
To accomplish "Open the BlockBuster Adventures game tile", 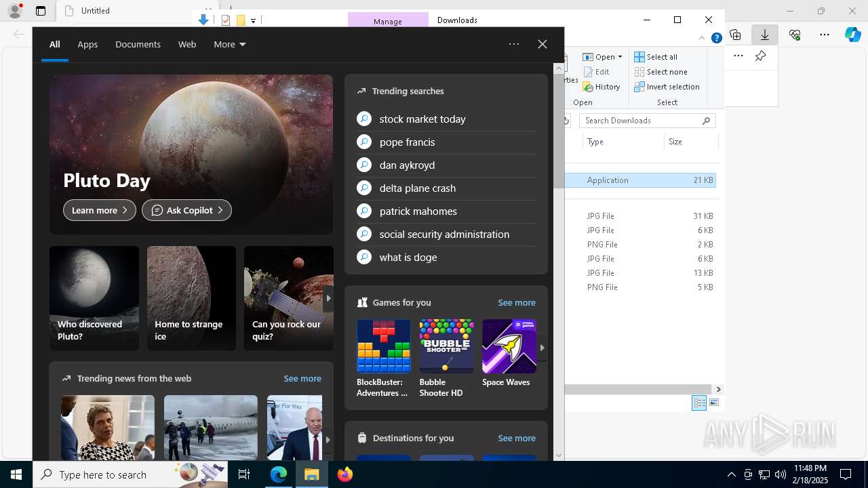I will tap(384, 359).
